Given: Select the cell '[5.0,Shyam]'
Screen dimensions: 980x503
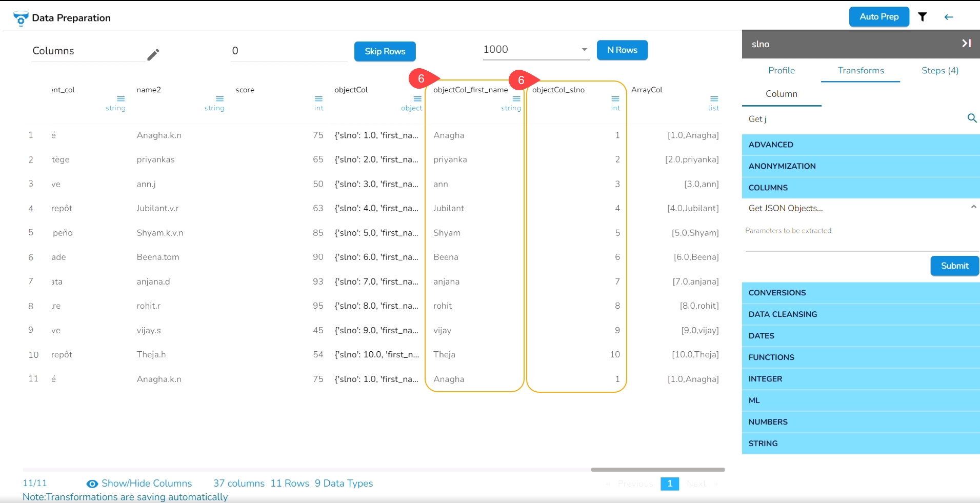Looking at the screenshot, I should click(695, 233).
